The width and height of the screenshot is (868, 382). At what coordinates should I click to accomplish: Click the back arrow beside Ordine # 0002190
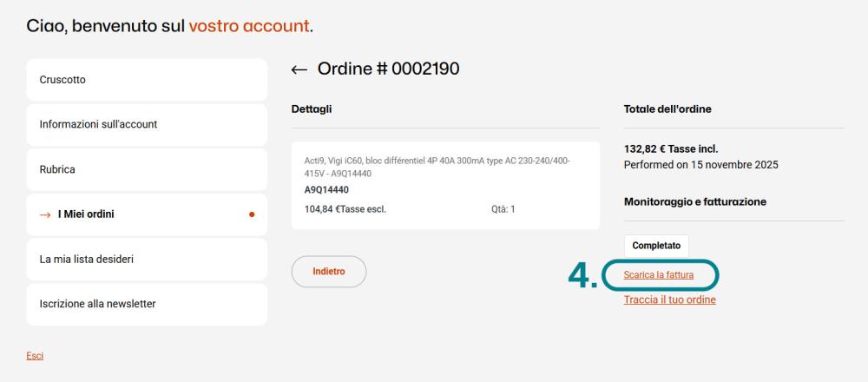pos(299,70)
